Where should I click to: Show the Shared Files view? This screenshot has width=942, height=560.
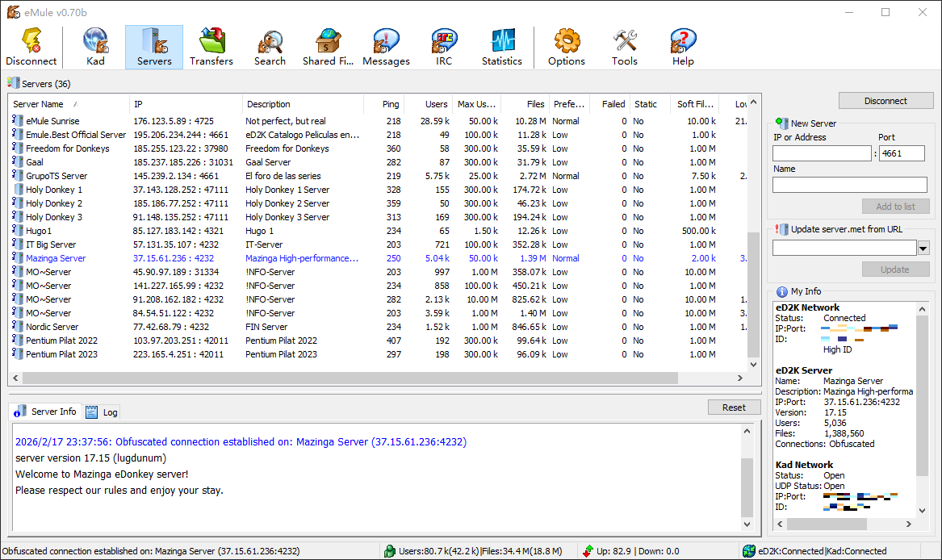(x=329, y=47)
